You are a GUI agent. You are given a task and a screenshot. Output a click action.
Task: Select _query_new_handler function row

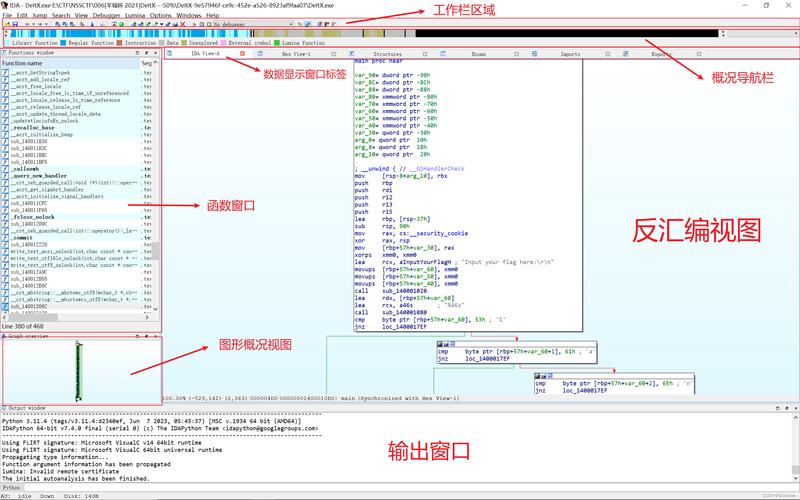[77, 176]
